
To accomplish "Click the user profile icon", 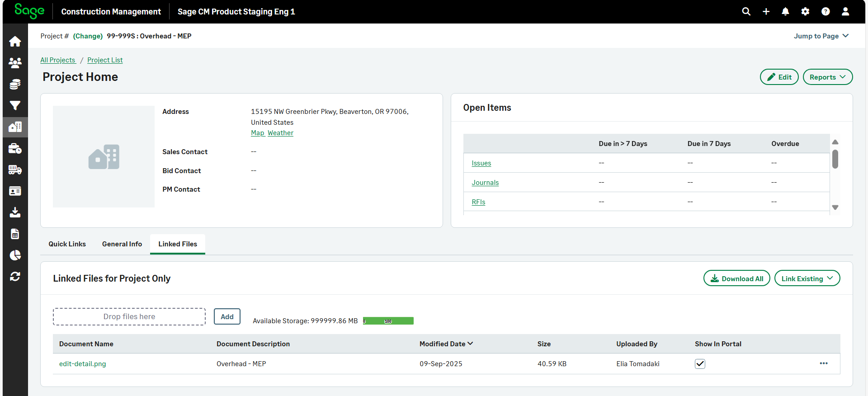I will coord(845,12).
